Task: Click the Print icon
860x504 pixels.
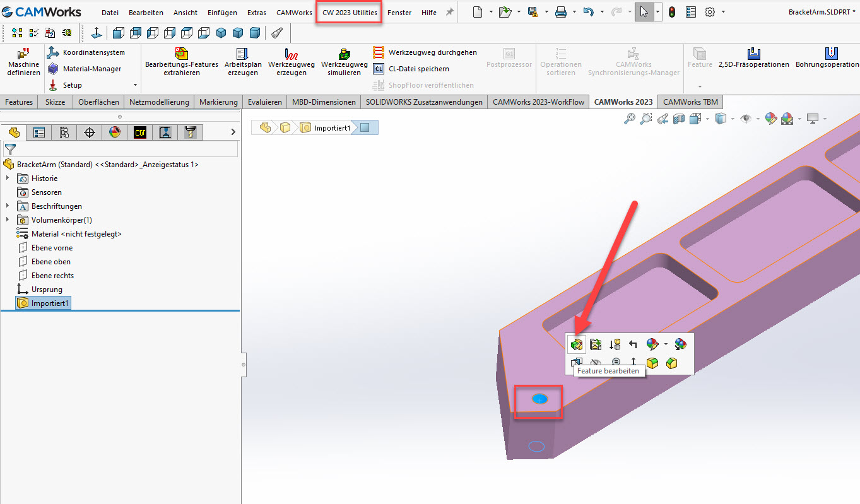Action: pyautogui.click(x=560, y=12)
